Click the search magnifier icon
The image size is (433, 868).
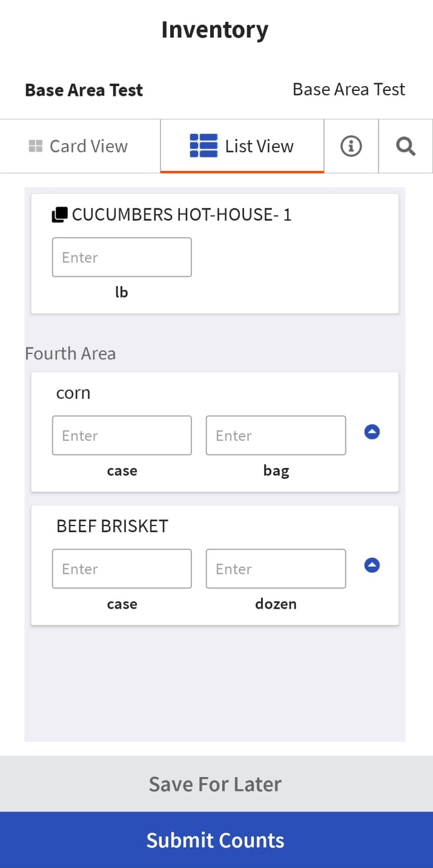click(405, 145)
